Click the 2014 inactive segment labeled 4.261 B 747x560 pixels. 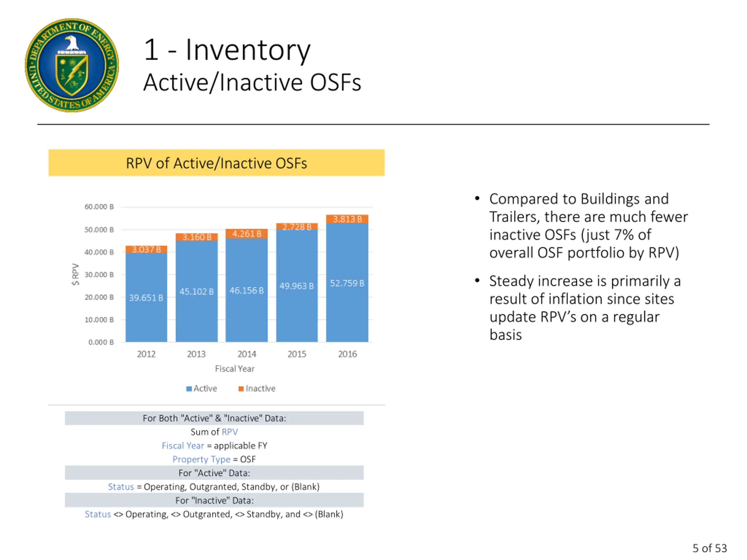pos(247,234)
